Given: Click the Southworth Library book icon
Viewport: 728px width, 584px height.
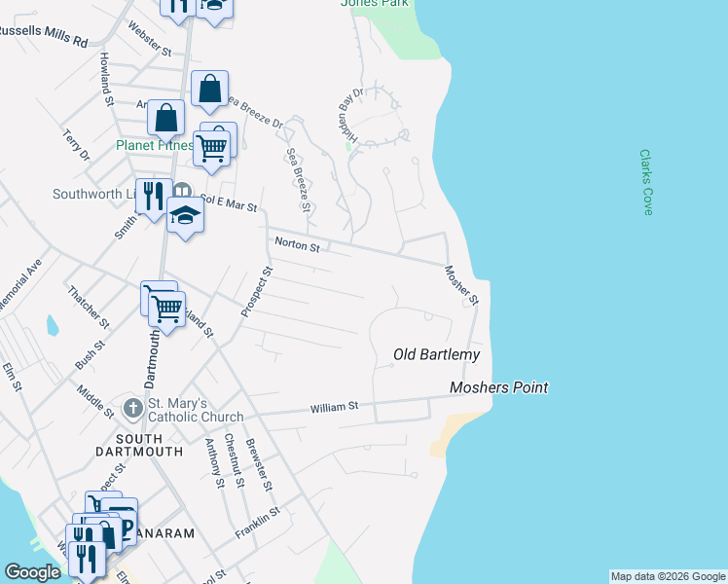Looking at the screenshot, I should click(183, 191).
